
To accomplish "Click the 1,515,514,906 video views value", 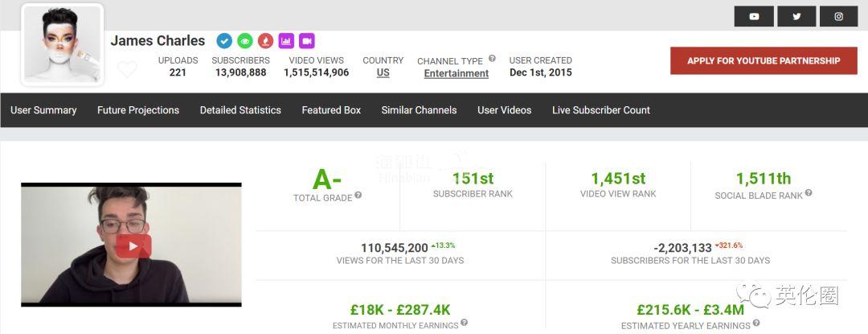I will [x=316, y=72].
